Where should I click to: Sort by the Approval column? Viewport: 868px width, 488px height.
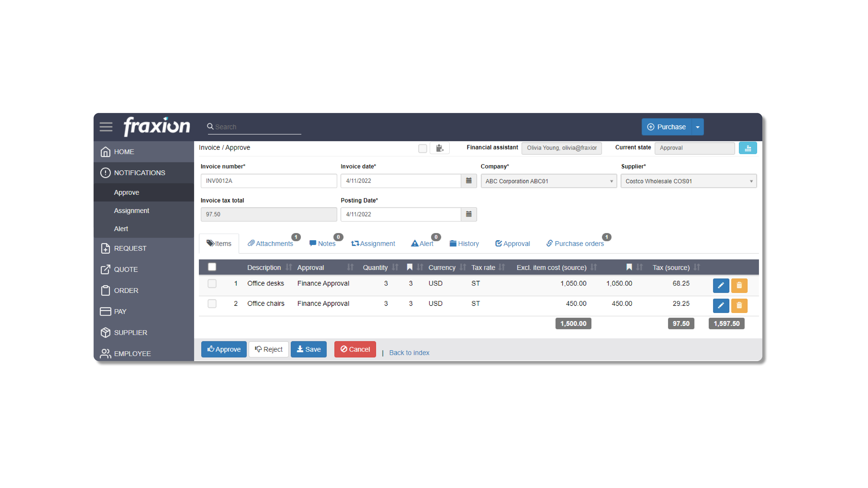point(350,267)
